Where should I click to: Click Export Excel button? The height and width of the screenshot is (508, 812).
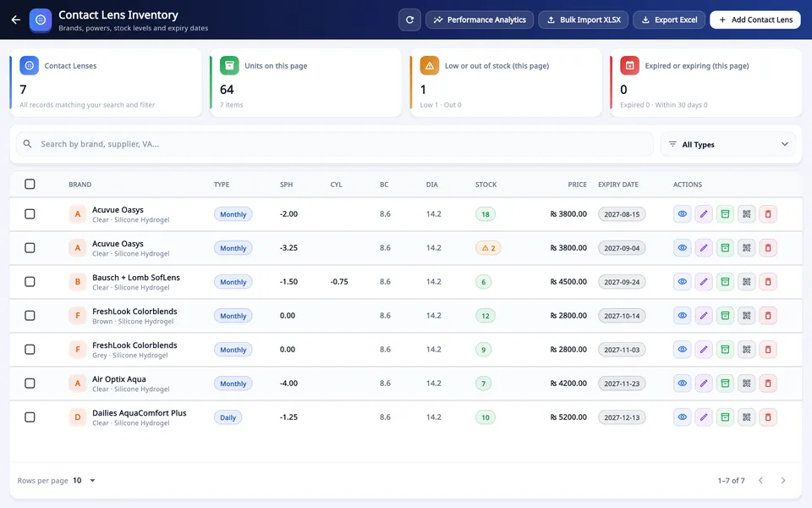668,19
